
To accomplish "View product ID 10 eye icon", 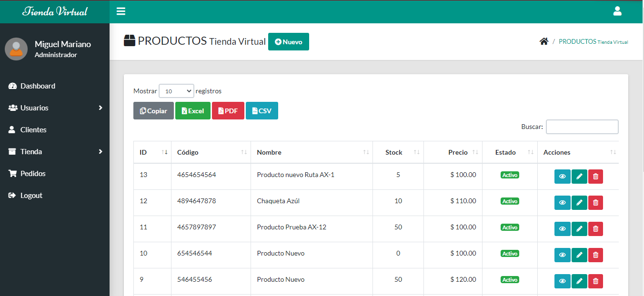I will (562, 255).
